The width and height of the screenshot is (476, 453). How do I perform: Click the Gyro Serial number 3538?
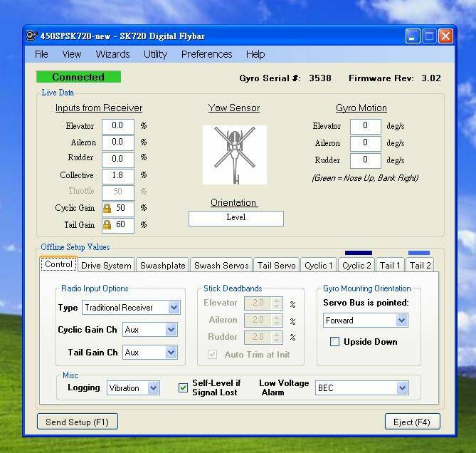[320, 78]
